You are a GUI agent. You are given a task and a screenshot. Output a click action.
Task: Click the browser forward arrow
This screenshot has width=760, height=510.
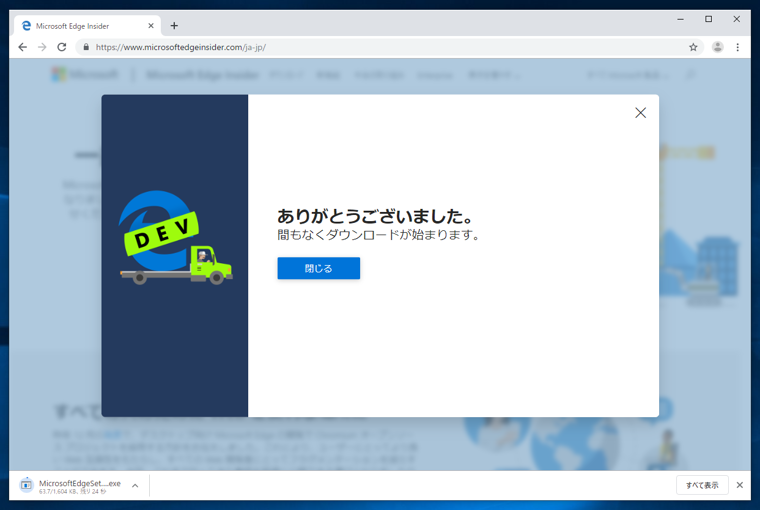(x=42, y=47)
